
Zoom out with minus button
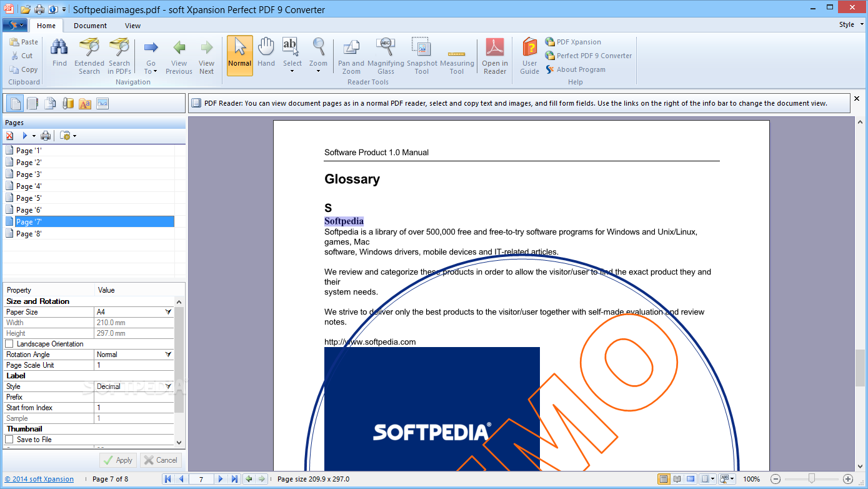tap(776, 479)
